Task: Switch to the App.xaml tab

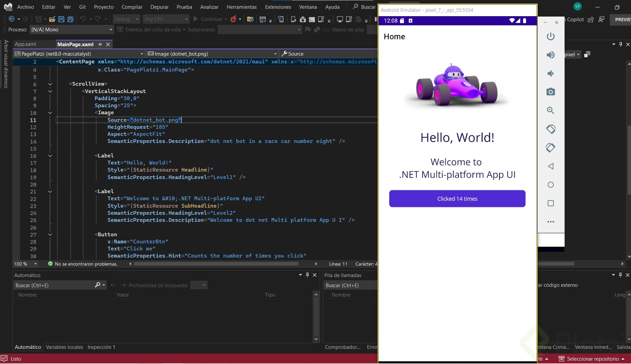Action: 25,44
